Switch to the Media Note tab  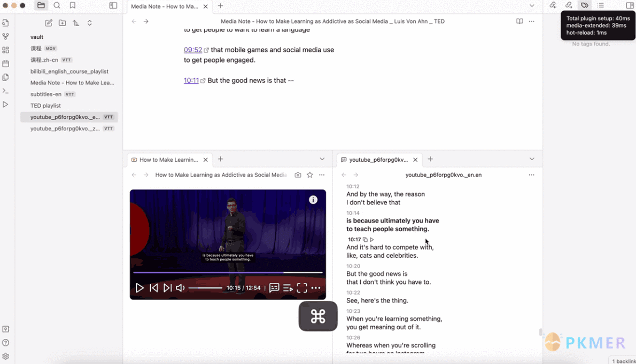pyautogui.click(x=164, y=6)
